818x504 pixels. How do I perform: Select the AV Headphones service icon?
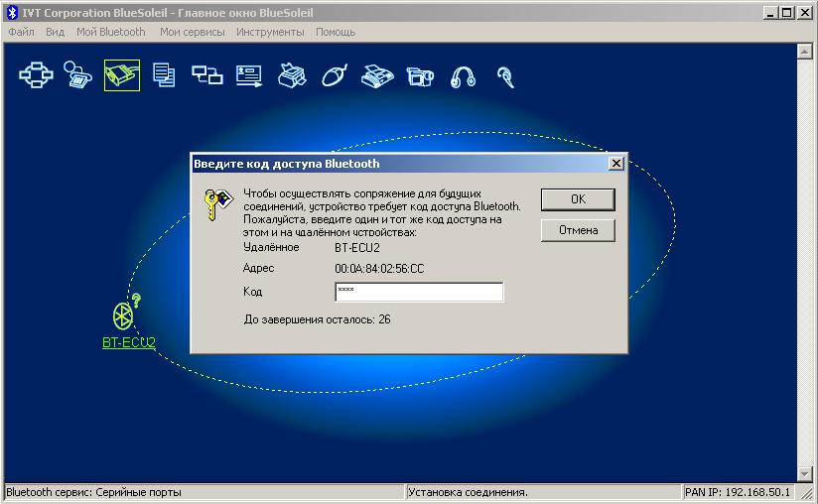(463, 75)
